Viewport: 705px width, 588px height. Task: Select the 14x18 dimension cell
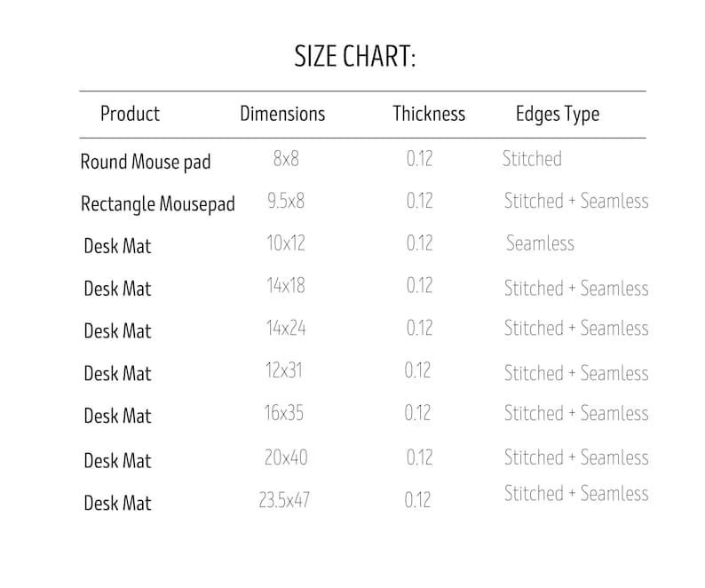pyautogui.click(x=286, y=285)
